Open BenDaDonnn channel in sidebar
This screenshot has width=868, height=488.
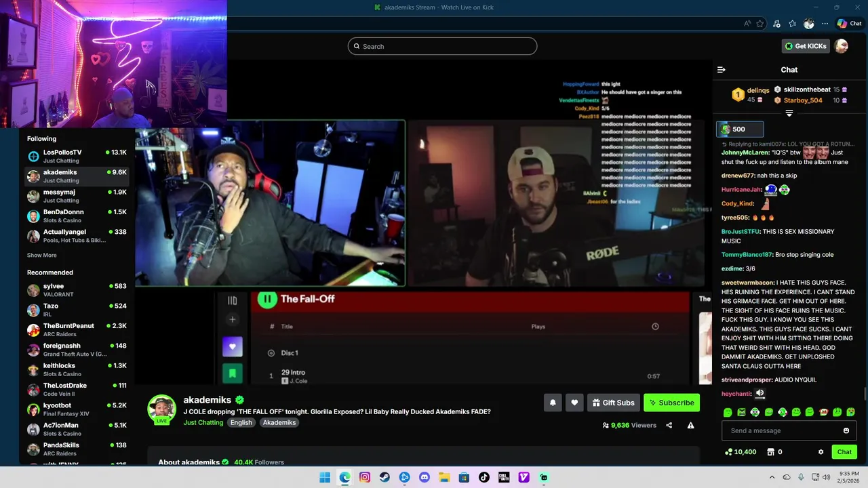(76, 216)
